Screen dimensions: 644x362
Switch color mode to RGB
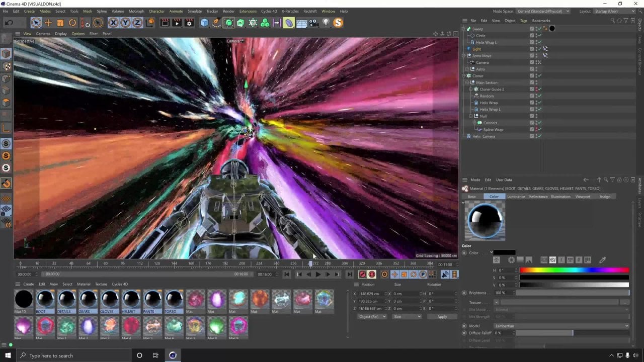tap(544, 260)
